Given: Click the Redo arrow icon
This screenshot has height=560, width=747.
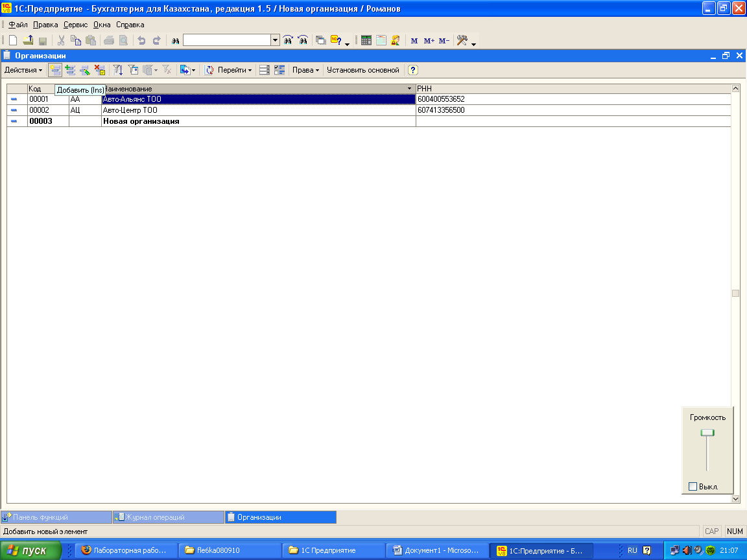Looking at the screenshot, I should (x=156, y=40).
